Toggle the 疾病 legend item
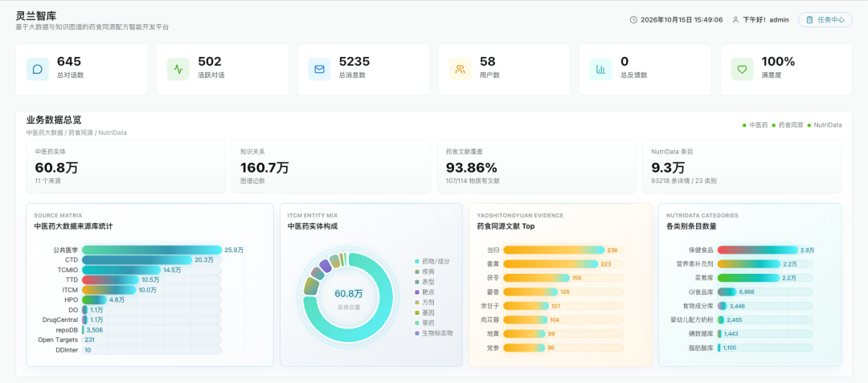Image resolution: width=868 pixels, height=383 pixels. point(424,271)
